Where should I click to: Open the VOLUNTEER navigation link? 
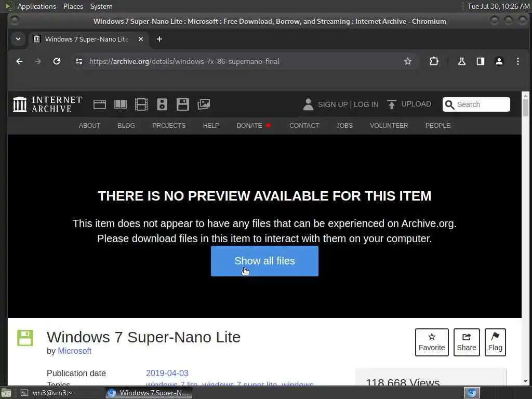389,126
